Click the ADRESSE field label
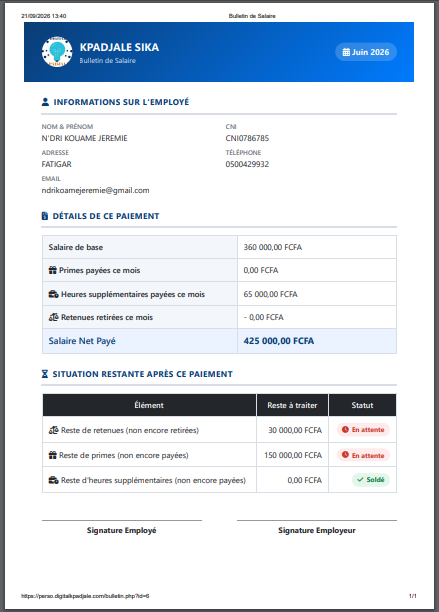The width and height of the screenshot is (439, 612). [55, 153]
